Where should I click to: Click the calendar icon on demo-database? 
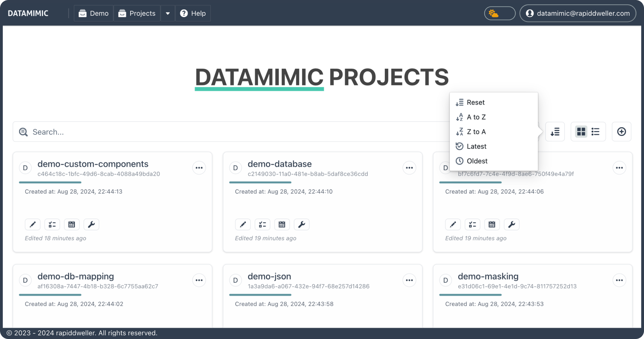282,224
